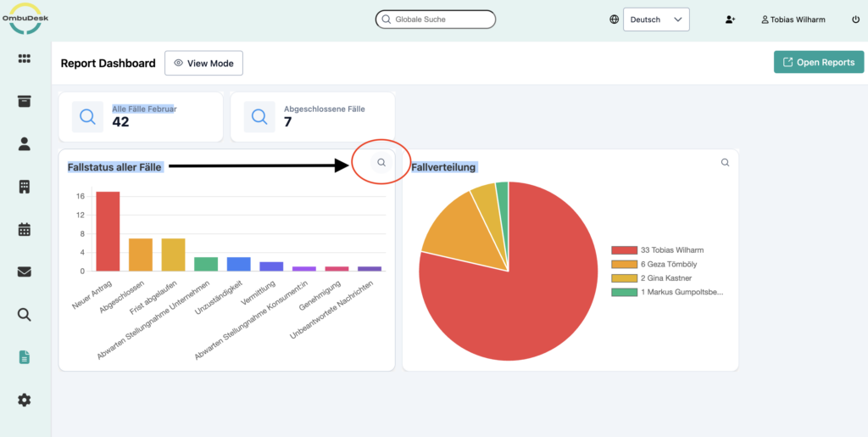868x437 pixels.
Task: Open the person contacts sidebar icon
Action: coord(25,143)
